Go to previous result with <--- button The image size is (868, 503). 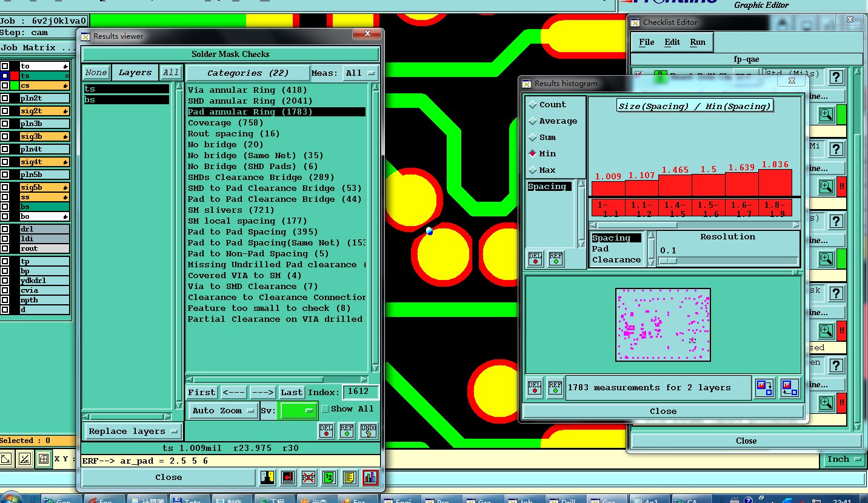[233, 393]
